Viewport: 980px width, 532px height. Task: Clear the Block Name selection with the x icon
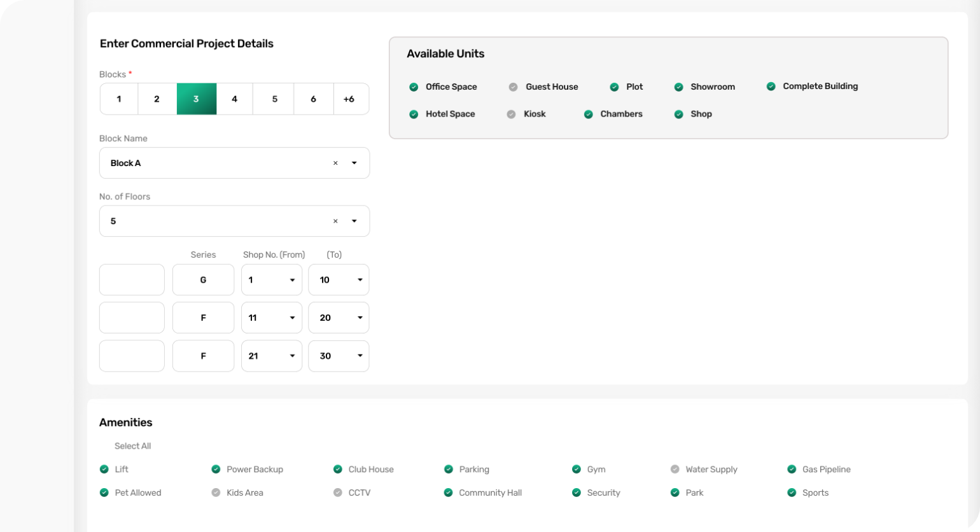coord(335,164)
